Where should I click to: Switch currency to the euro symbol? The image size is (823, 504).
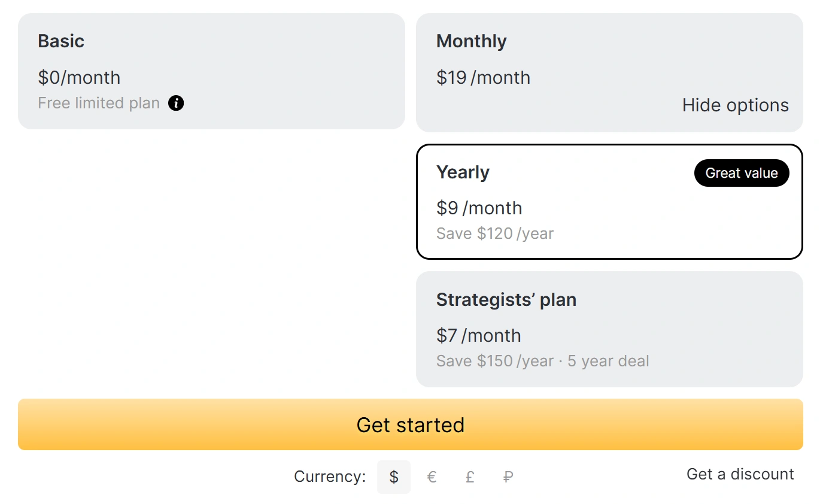432,477
